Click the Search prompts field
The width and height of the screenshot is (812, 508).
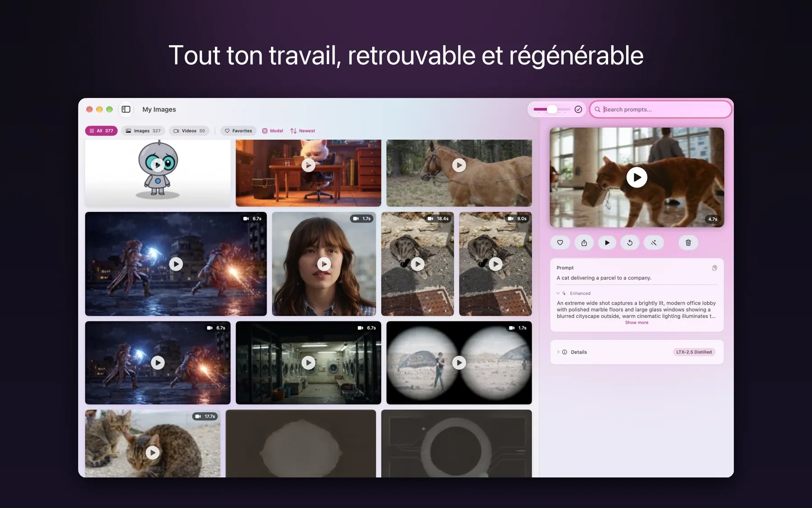pyautogui.click(x=660, y=109)
